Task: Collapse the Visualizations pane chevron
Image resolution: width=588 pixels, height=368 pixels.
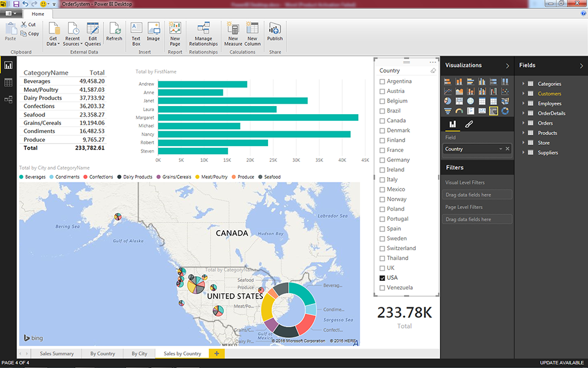Action: coord(507,66)
